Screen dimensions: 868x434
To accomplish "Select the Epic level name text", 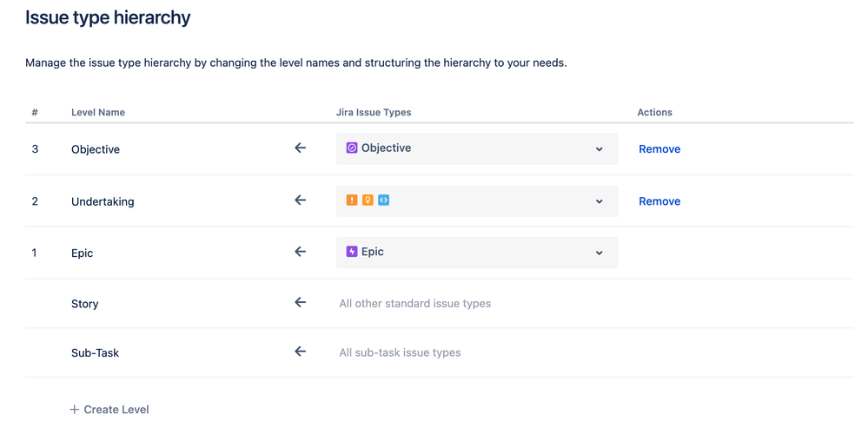I will coord(82,253).
